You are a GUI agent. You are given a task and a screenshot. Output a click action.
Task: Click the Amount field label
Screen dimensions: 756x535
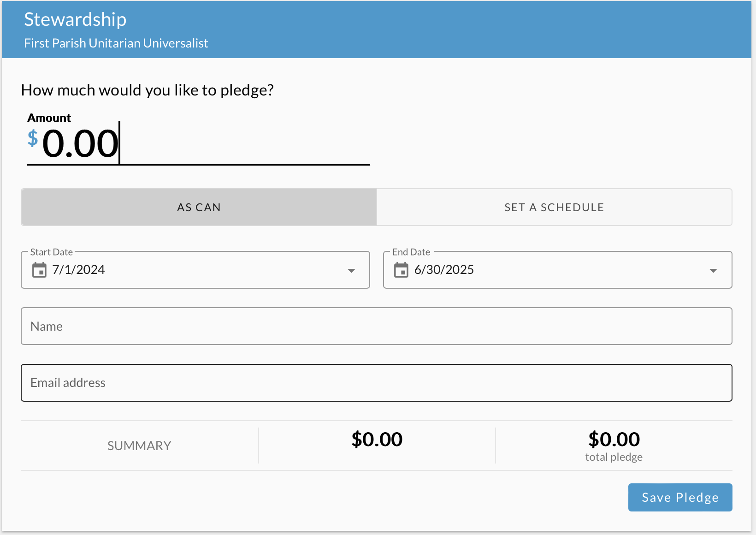[x=49, y=118]
